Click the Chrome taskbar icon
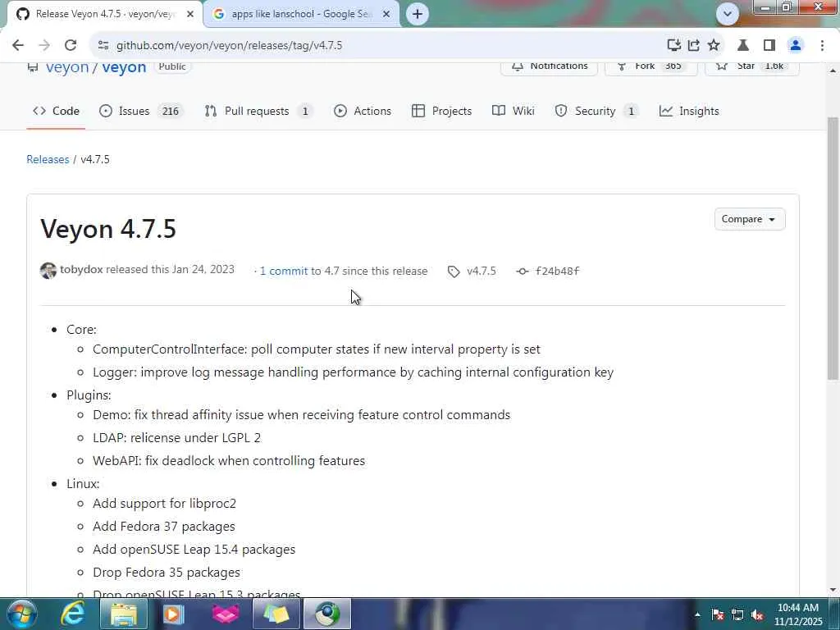 coord(327,614)
